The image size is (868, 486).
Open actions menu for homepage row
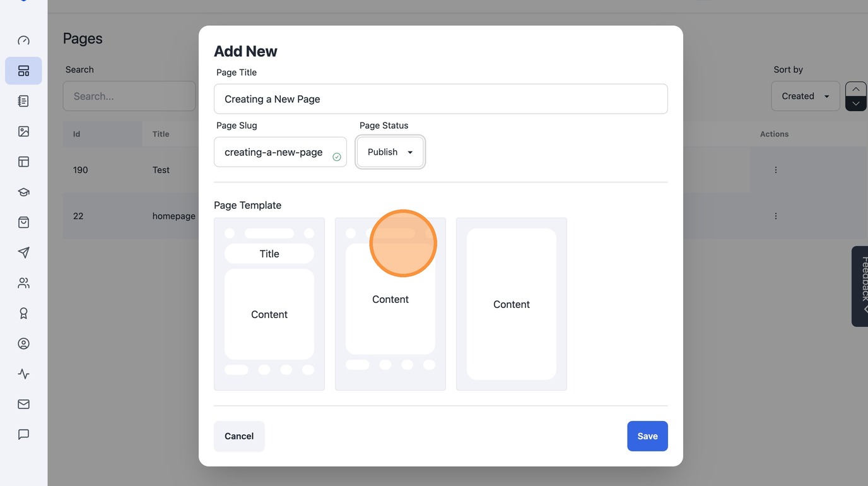coord(776,216)
